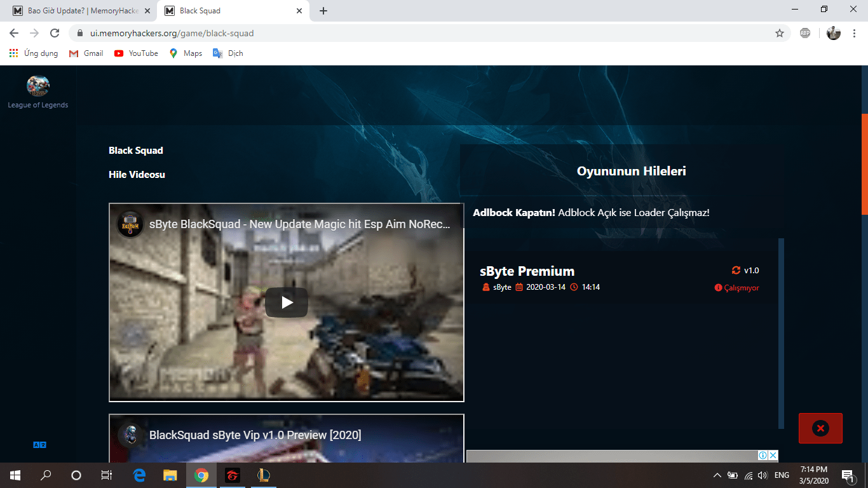Play the sByte BlackSquad hack video
This screenshot has height=488, width=868.
click(x=287, y=302)
